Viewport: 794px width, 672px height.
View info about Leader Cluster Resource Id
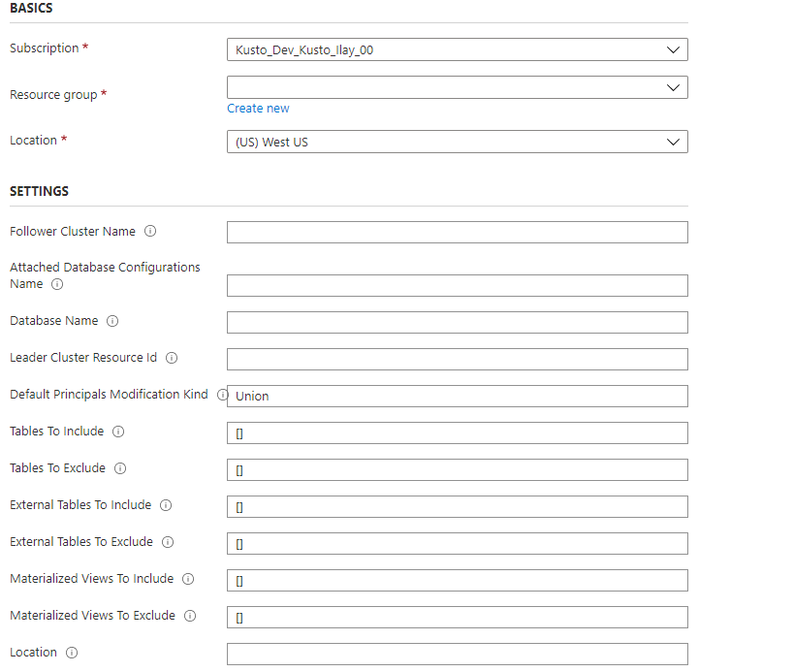pos(172,357)
